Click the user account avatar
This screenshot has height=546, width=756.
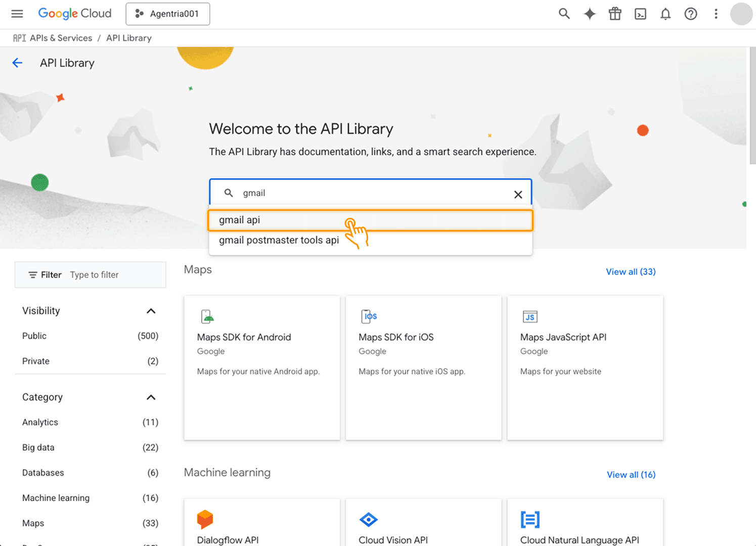(x=741, y=14)
